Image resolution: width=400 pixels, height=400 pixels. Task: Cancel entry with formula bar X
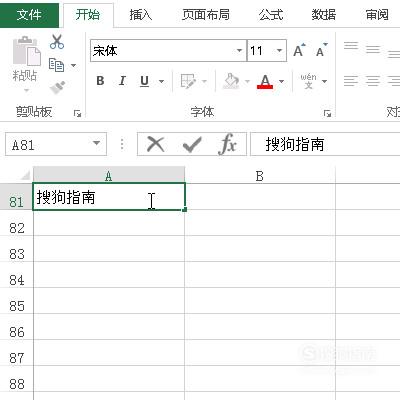click(x=156, y=144)
